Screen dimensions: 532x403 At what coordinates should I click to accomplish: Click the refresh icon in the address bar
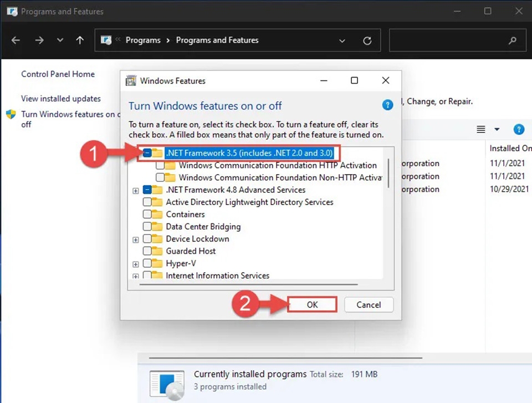(367, 40)
